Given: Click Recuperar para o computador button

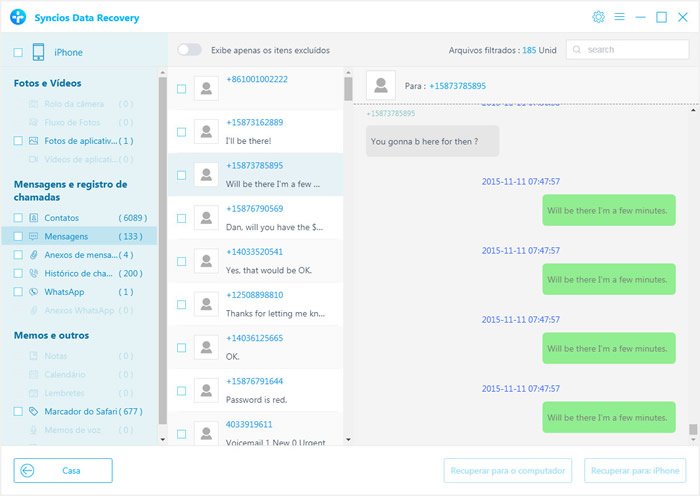Looking at the screenshot, I should [x=508, y=471].
